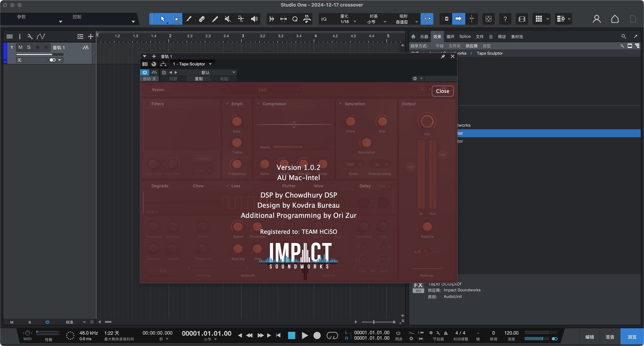Image resolution: width=644 pixels, height=346 pixels.
Task: Adjust track 1 volume fader
Action: 40,54
